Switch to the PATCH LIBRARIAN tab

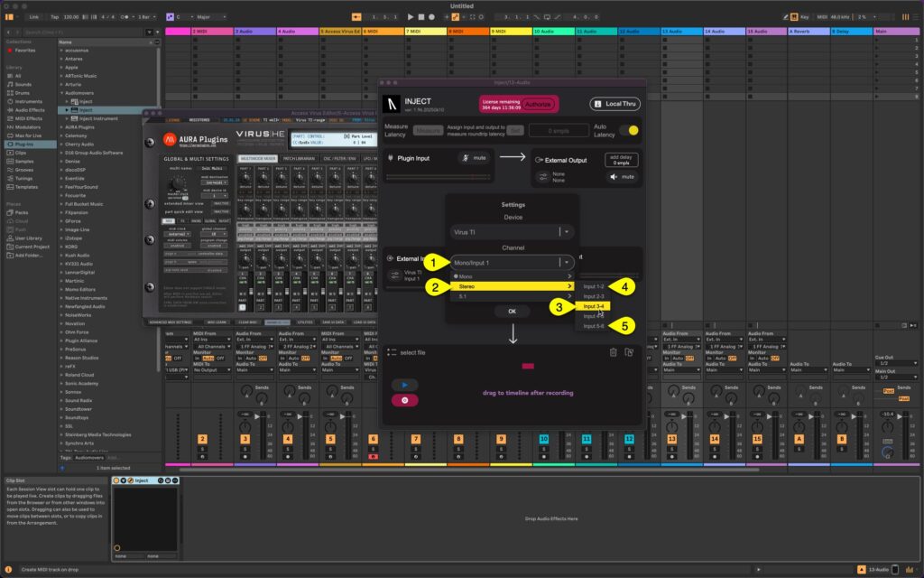tap(299, 157)
